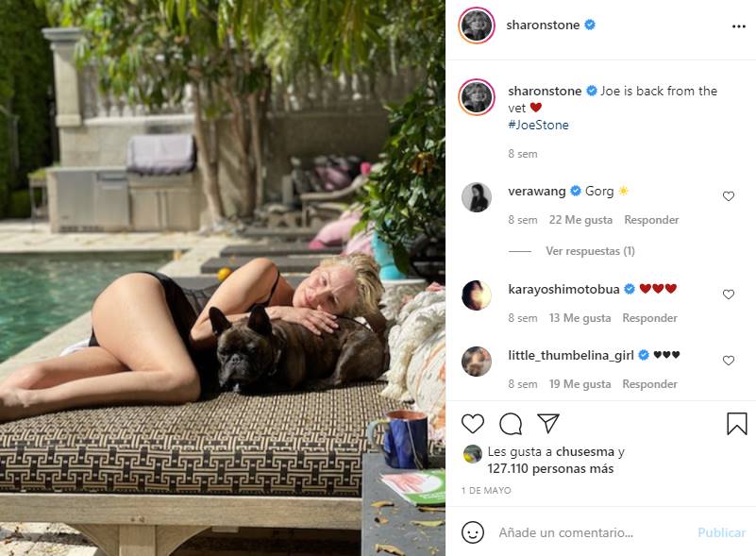Like little_thumbelina_girl's comment heart
Screen dimensions: 756x556
[x=728, y=361]
